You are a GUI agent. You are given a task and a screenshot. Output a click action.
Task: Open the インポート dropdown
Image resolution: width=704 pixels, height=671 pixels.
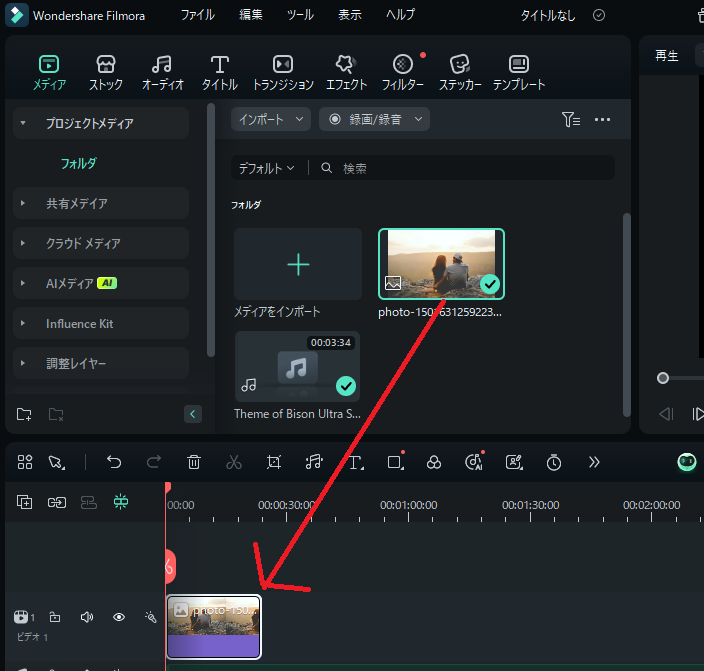click(271, 119)
